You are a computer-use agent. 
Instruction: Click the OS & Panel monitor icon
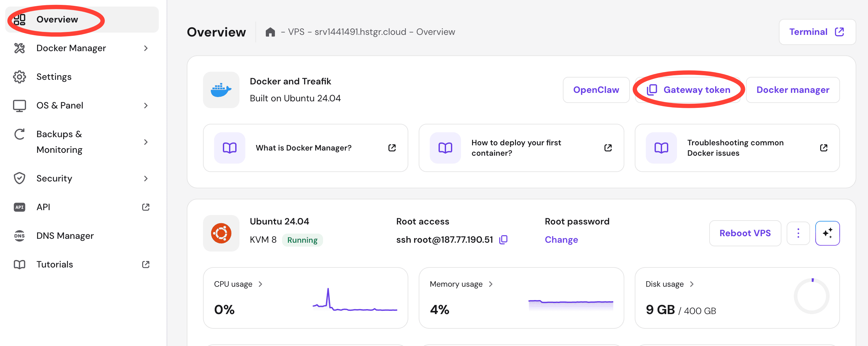[x=20, y=106]
